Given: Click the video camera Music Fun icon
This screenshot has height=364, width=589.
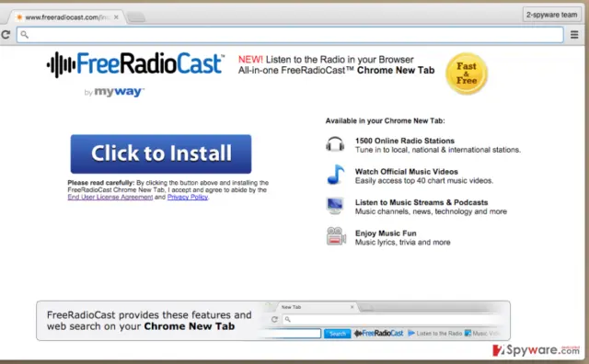Looking at the screenshot, I should (336, 236).
